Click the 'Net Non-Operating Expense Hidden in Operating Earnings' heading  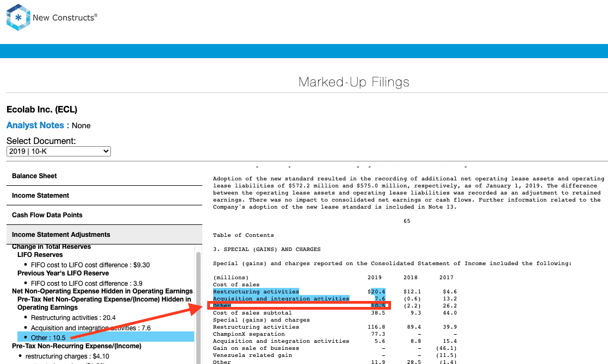pyautogui.click(x=102, y=291)
